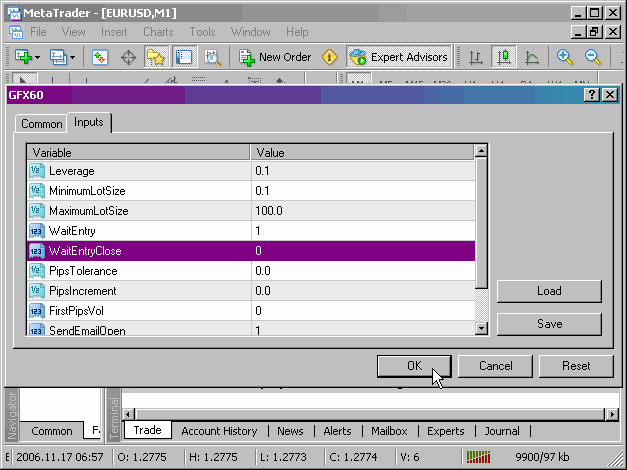The height and width of the screenshot is (470, 627).
Task: Select the PipsIncrement variable row
Action: [x=251, y=291]
